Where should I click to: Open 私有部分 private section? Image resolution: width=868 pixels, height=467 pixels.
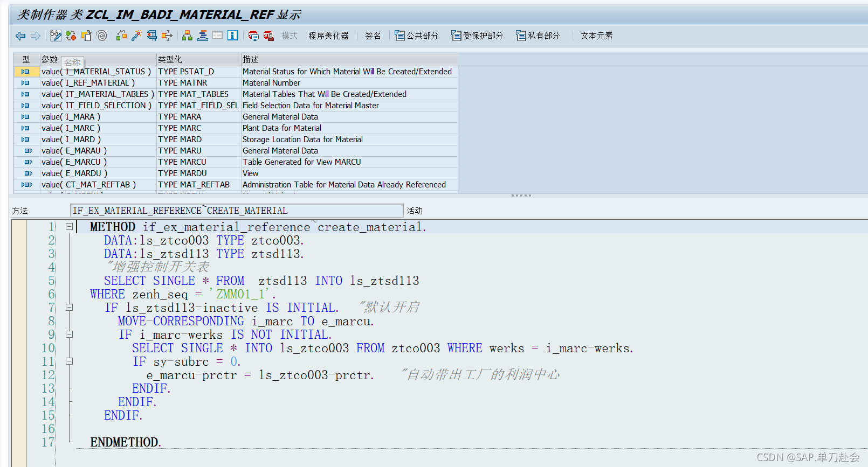[538, 36]
